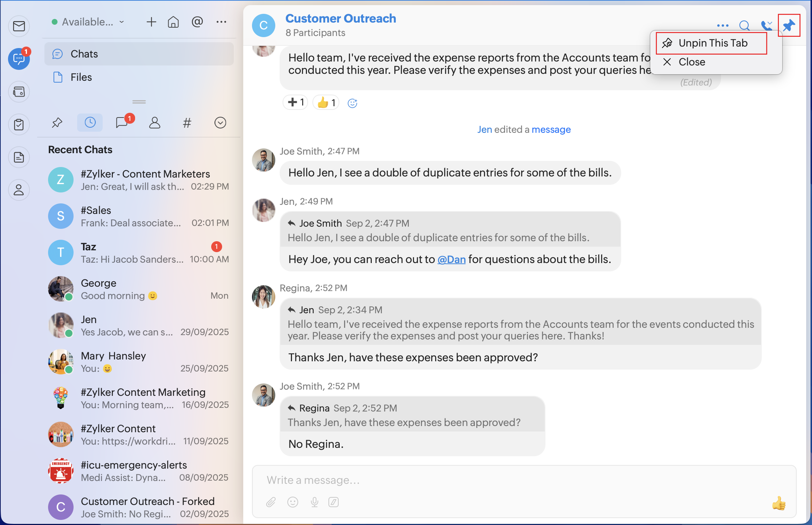Open the circled chevron more filters
Screen dimensions: 812x525
220,123
